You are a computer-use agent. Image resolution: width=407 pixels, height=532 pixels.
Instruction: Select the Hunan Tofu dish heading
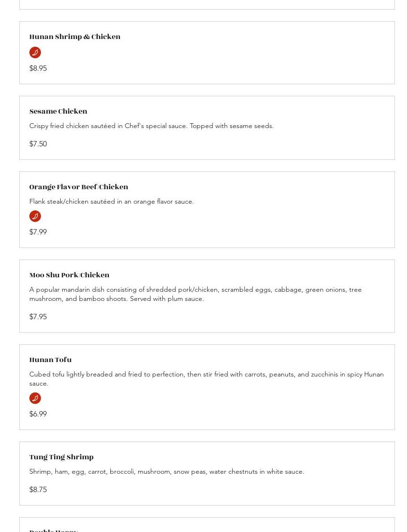pyautogui.click(x=51, y=360)
